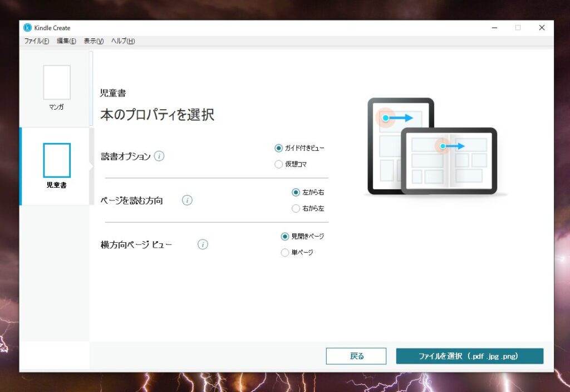Click the 横方向ページ ビュー label

coord(136,244)
